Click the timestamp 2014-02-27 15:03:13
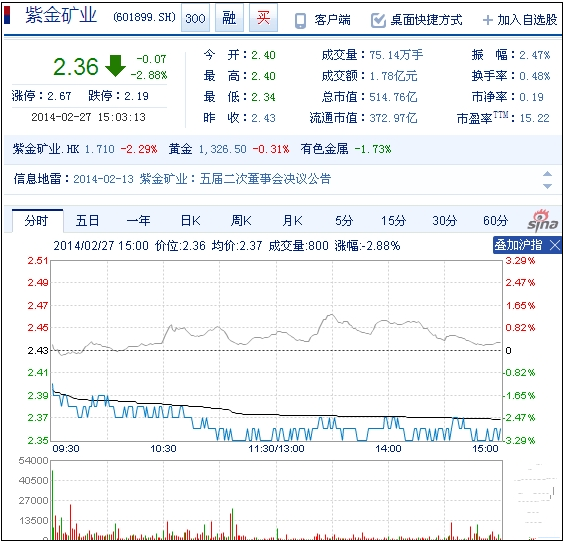The image size is (563, 541). pos(88,117)
